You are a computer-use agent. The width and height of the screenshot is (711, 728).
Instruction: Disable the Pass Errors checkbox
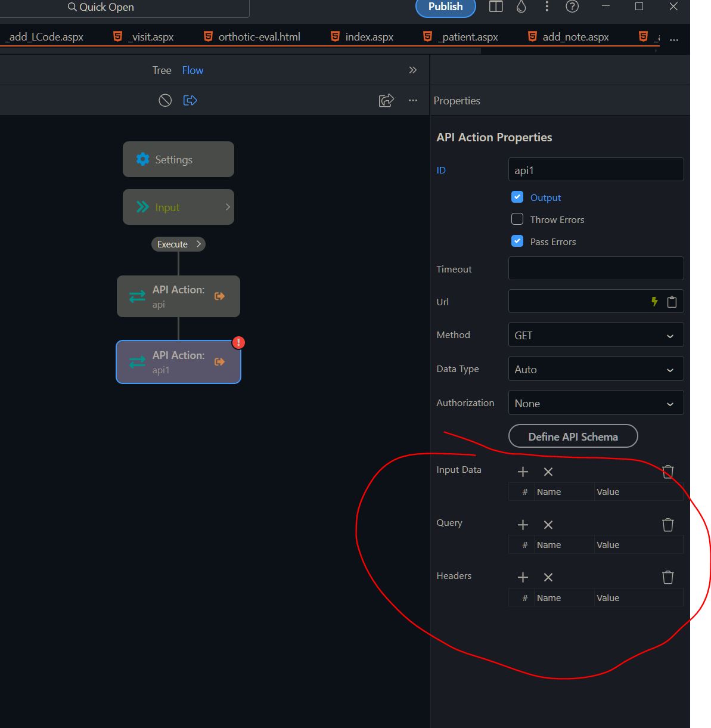pos(517,241)
